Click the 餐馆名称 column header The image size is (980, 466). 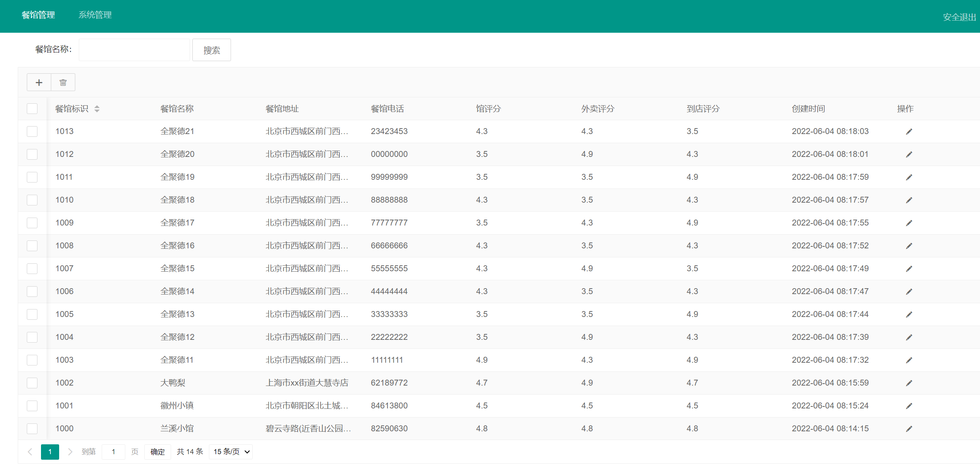pos(177,109)
